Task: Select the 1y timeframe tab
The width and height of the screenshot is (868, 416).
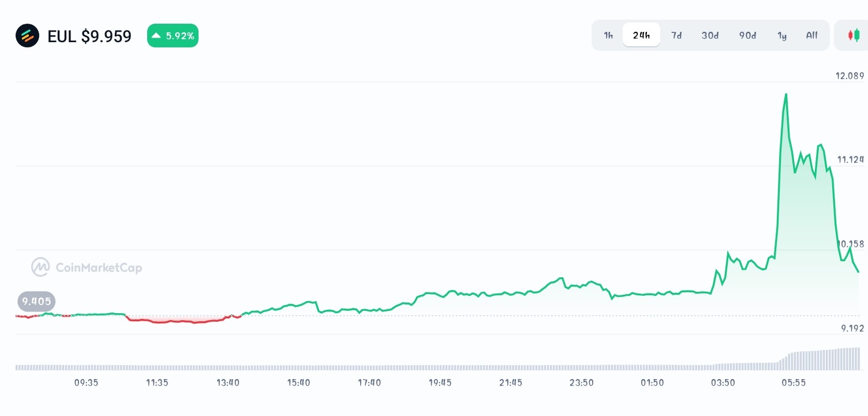Action: 782,35
